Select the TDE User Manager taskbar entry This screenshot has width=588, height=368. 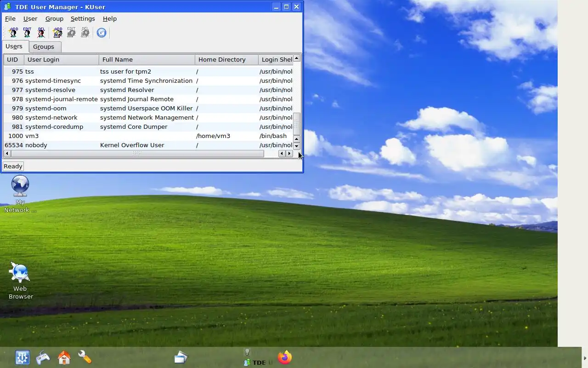257,362
